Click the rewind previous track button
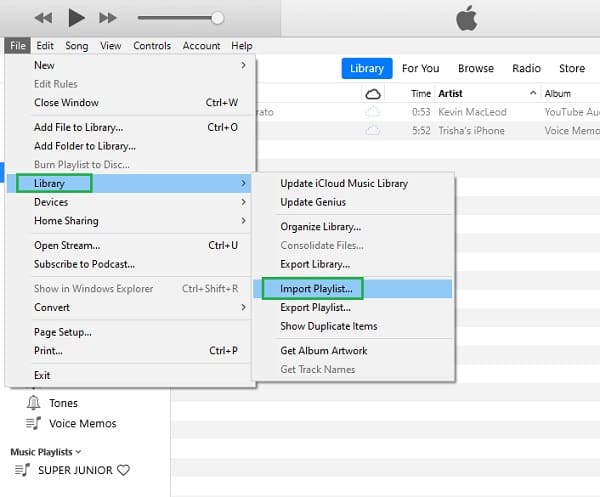Image resolution: width=600 pixels, height=497 pixels. (x=43, y=18)
